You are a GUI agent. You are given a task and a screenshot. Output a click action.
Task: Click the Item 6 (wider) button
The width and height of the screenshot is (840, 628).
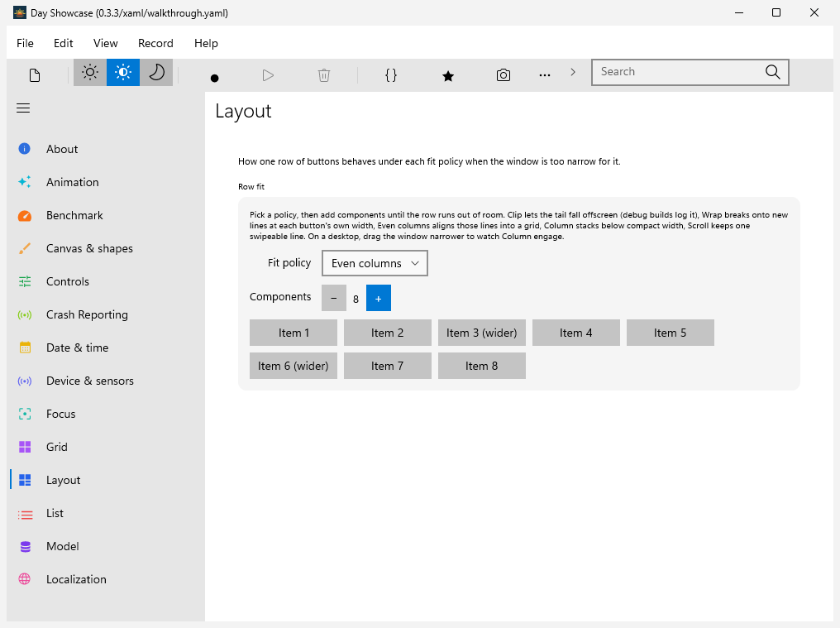(x=294, y=366)
